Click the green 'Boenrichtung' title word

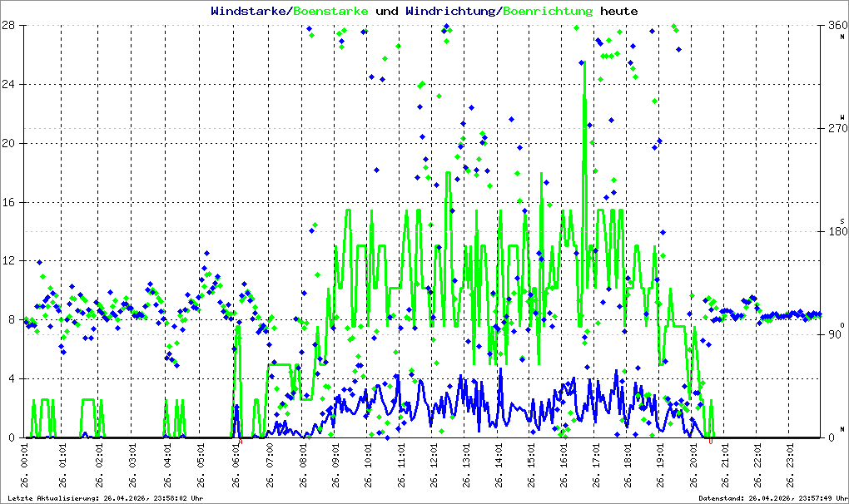(x=548, y=11)
